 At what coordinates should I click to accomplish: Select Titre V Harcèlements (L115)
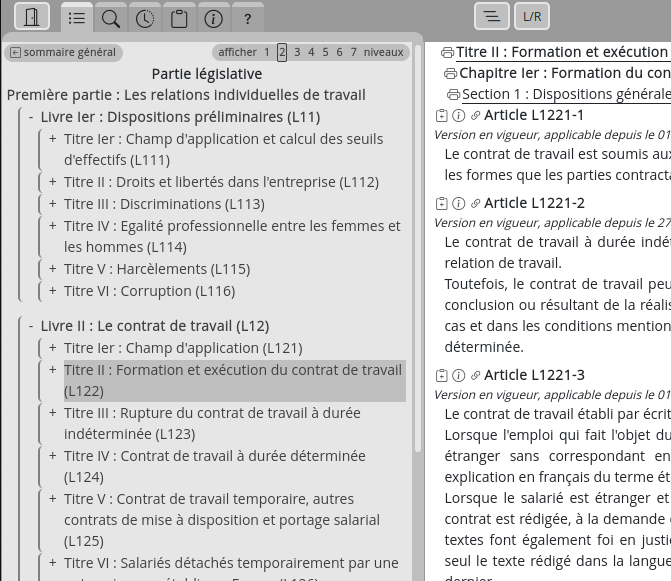coord(157,269)
